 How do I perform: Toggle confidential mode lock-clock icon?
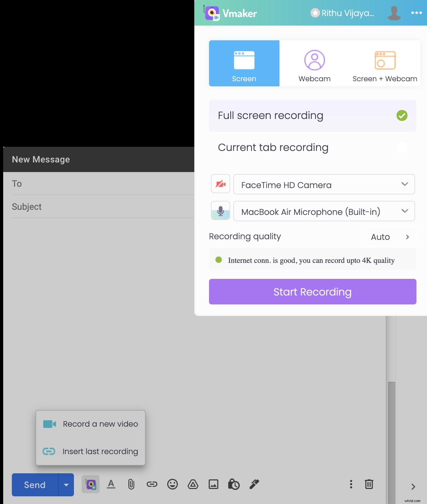coord(234,484)
